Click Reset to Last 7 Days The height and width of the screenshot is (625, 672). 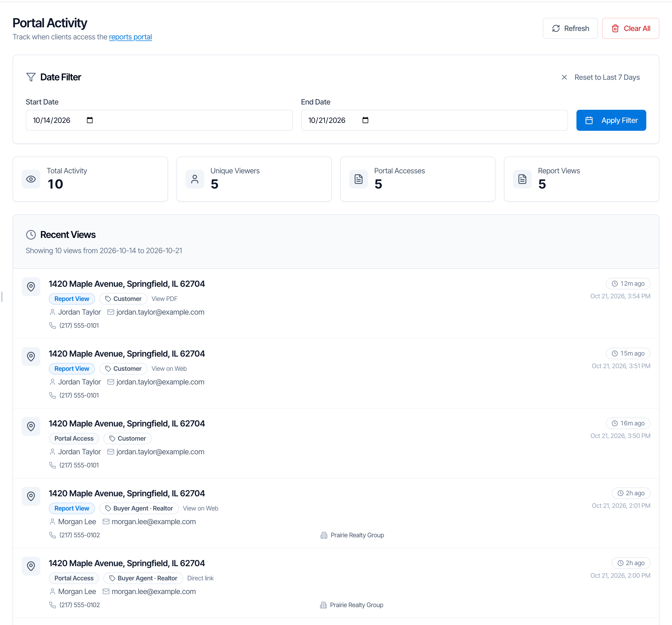[600, 77]
